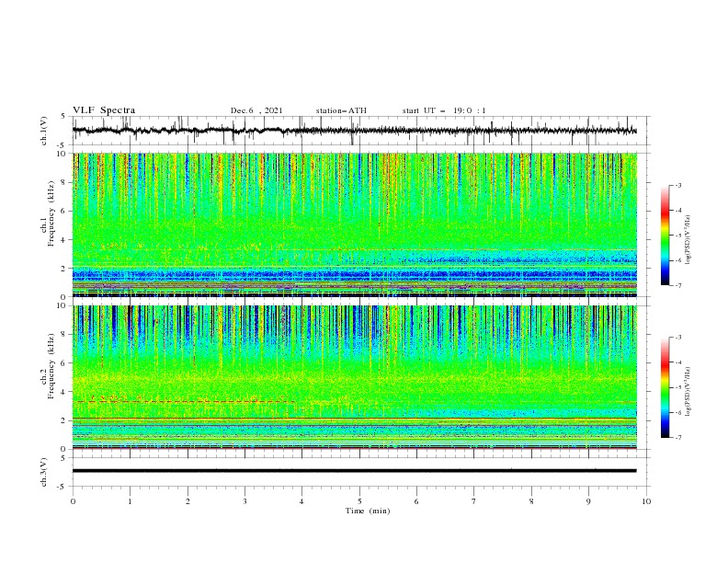The image size is (728, 563).
Task: Click the ch.1 colorbar 'log(PSD)(V²/Hz)' label
Action: (x=688, y=240)
